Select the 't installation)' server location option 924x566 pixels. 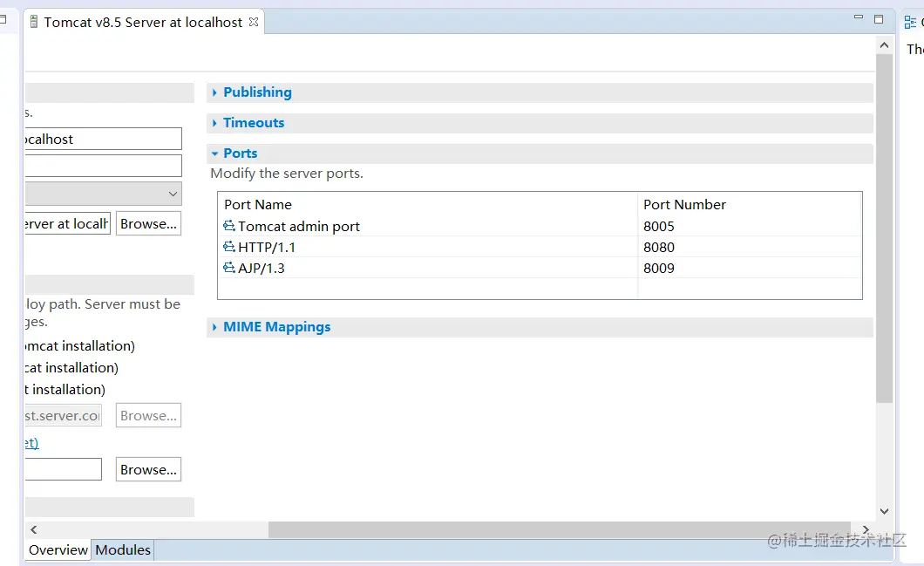tap(65, 390)
